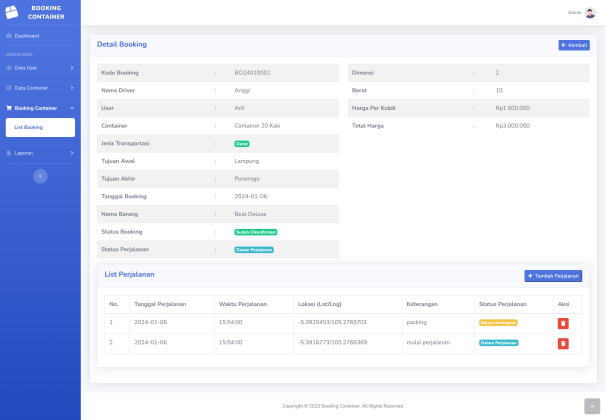Click the Booking Container box logo
Screen dimensions: 606x420
coord(12,12)
